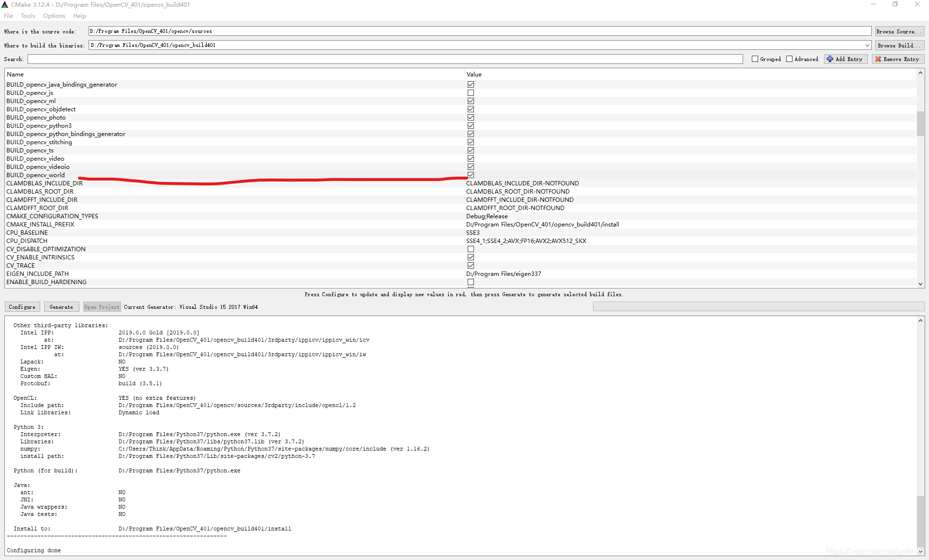The image size is (929, 560).
Task: Toggle BUILD_opencv_java_bindings_generator checkbox
Action: (x=471, y=85)
